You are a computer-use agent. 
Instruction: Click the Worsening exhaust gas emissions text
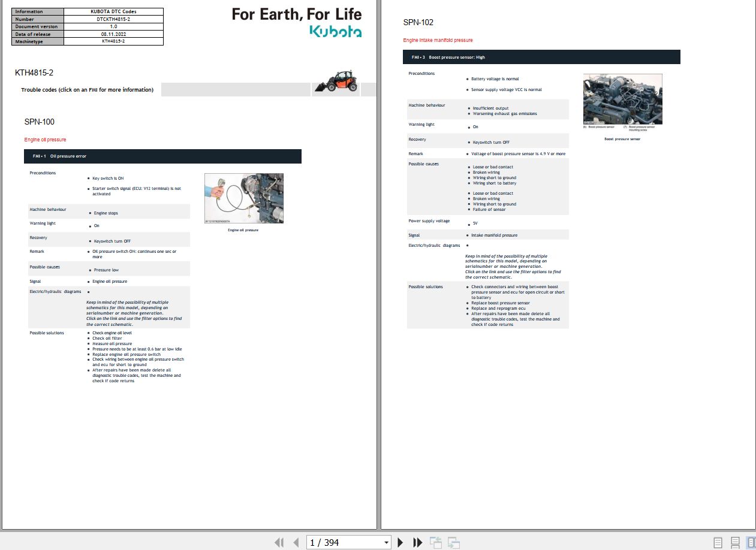pyautogui.click(x=505, y=114)
